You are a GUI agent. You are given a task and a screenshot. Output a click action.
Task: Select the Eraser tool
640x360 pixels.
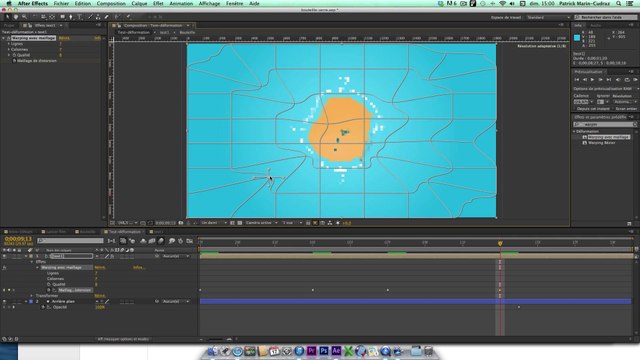tap(107, 17)
